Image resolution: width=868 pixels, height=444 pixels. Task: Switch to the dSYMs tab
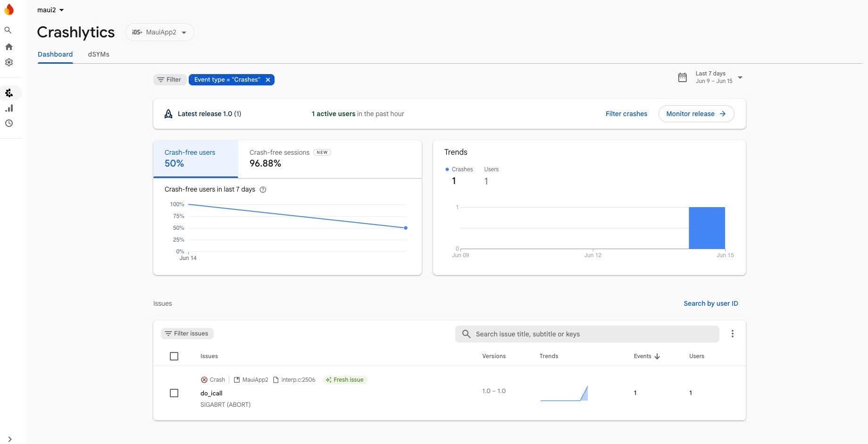pyautogui.click(x=99, y=54)
